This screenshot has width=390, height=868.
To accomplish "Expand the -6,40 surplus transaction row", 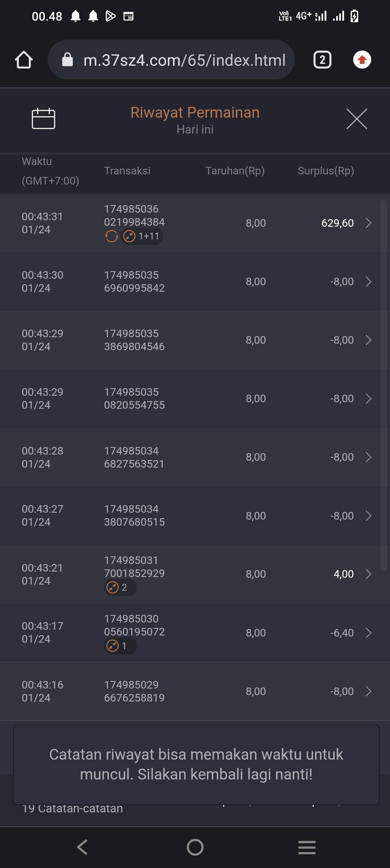I will pyautogui.click(x=368, y=633).
